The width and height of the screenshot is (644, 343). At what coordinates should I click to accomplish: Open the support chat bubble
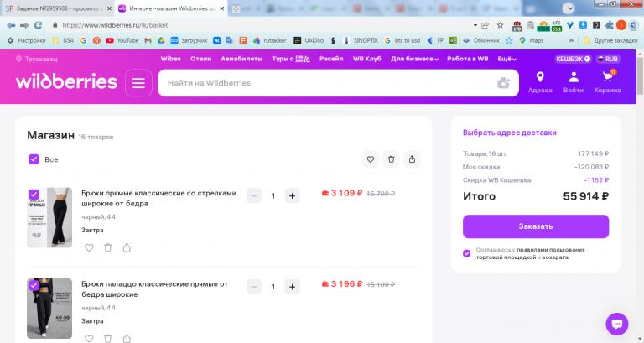[617, 324]
